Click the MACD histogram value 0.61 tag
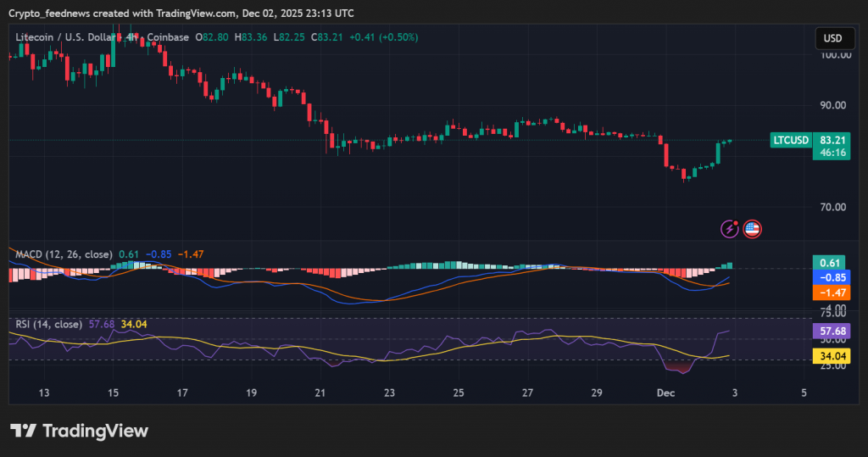868x457 pixels. [x=829, y=263]
